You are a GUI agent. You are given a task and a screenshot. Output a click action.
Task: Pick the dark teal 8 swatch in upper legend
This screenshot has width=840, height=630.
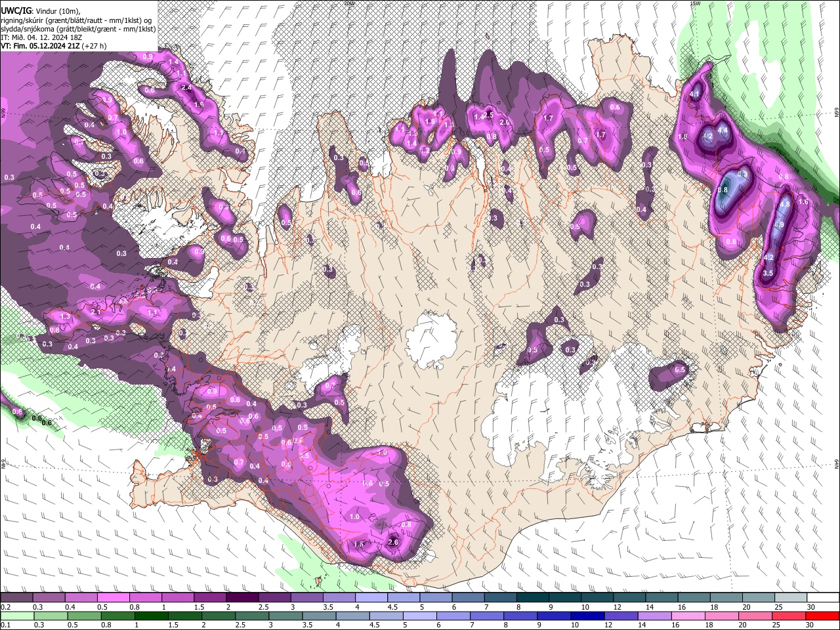click(532, 598)
